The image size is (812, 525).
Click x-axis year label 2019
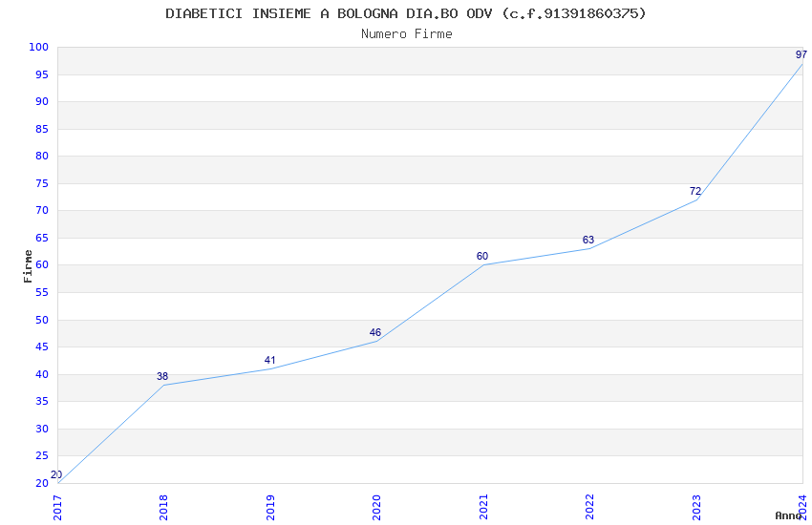coord(270,508)
